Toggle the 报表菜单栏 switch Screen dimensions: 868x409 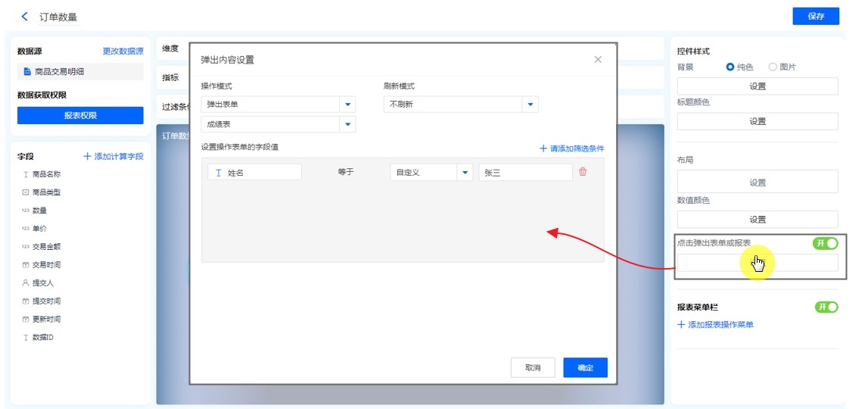pyautogui.click(x=826, y=307)
